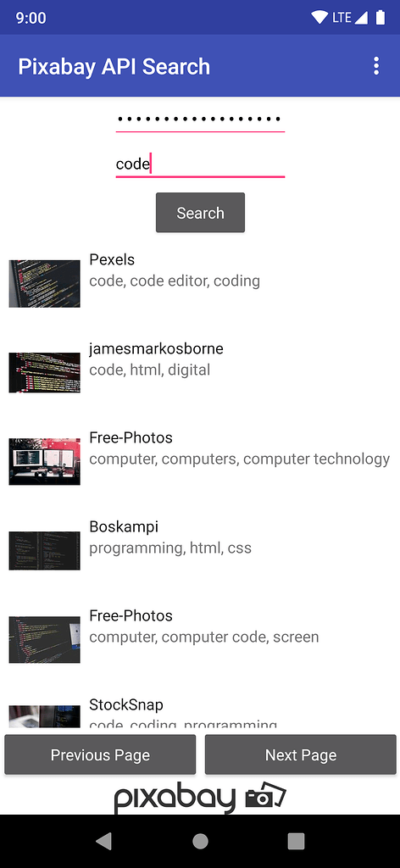This screenshot has width=400, height=868.
Task: Open recent apps with square button
Action: 296,841
